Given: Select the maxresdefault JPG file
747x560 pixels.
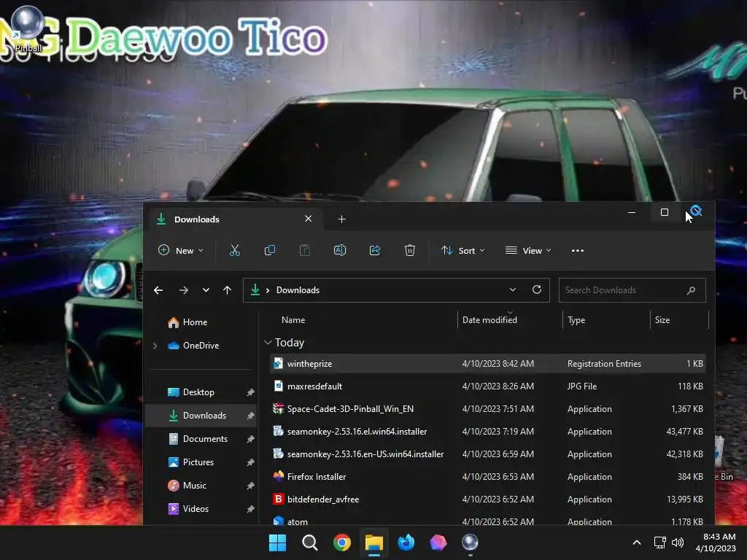Looking at the screenshot, I should 488,386.
